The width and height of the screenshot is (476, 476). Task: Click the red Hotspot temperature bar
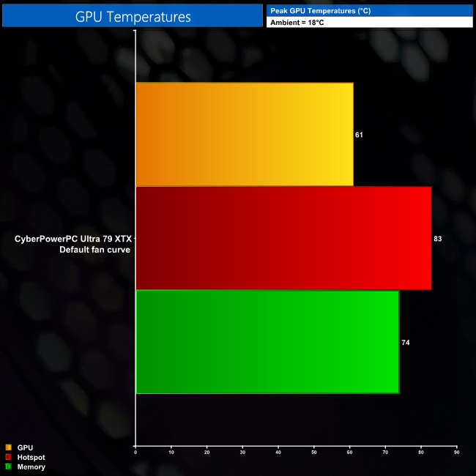pyautogui.click(x=284, y=238)
